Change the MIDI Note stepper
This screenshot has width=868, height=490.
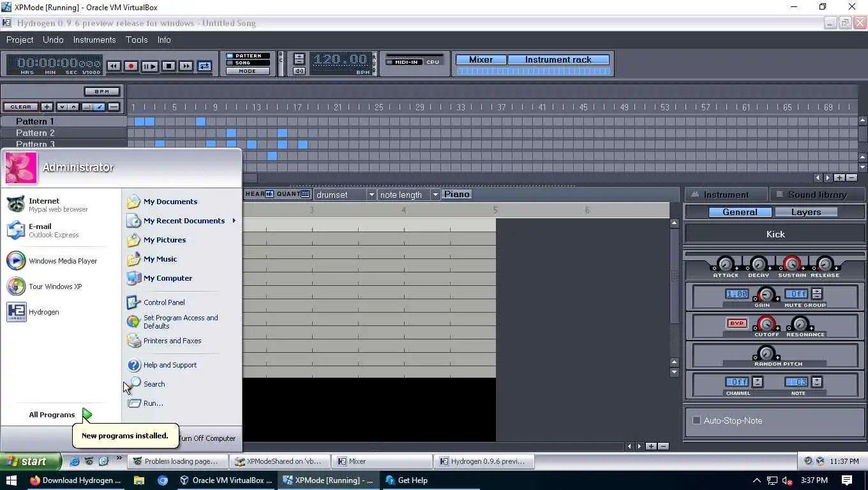[816, 382]
